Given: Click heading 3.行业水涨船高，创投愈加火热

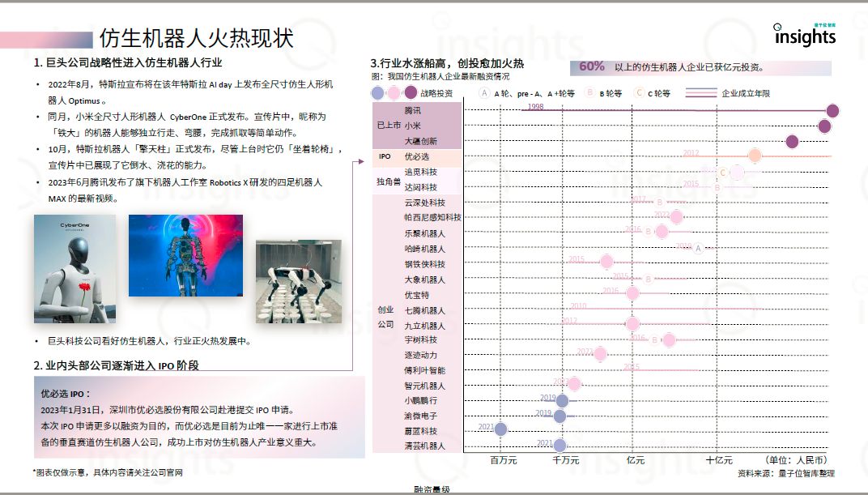Looking at the screenshot, I should (x=447, y=63).
